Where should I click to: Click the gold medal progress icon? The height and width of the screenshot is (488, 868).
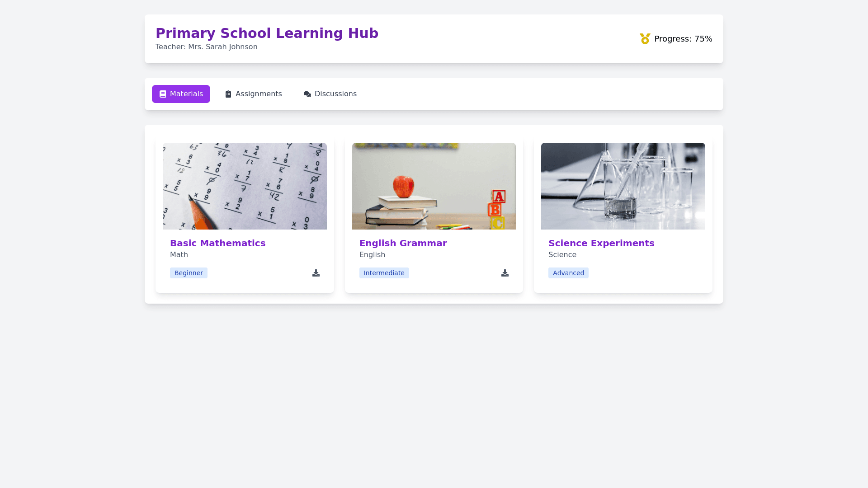click(x=645, y=39)
